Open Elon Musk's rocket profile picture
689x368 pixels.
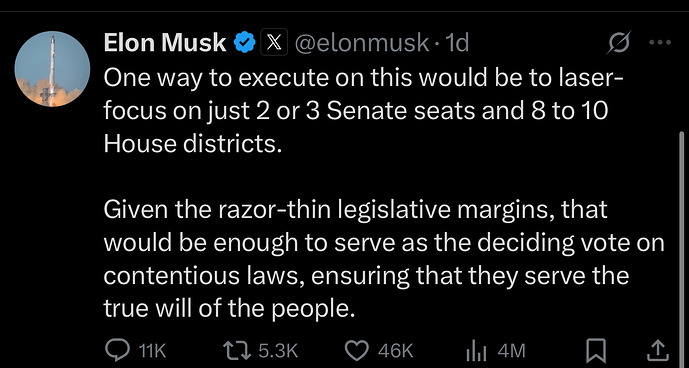(x=52, y=69)
